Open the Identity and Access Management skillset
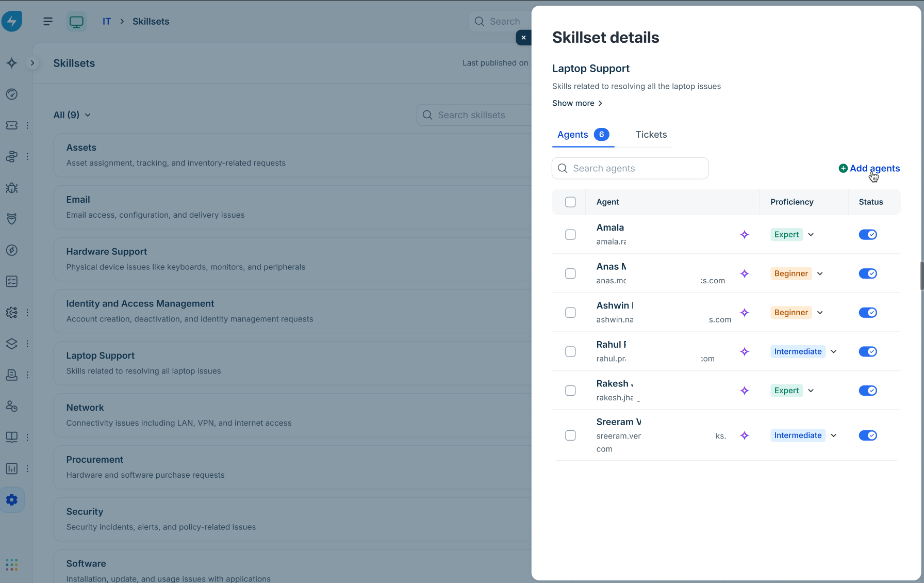The image size is (924, 583). click(292, 311)
